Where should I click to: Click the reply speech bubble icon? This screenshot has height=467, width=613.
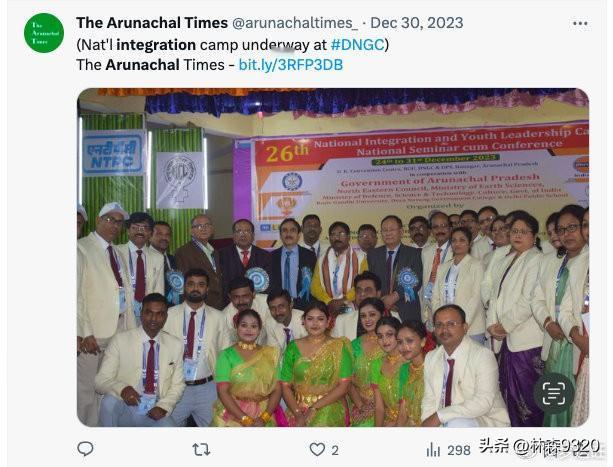[85, 449]
